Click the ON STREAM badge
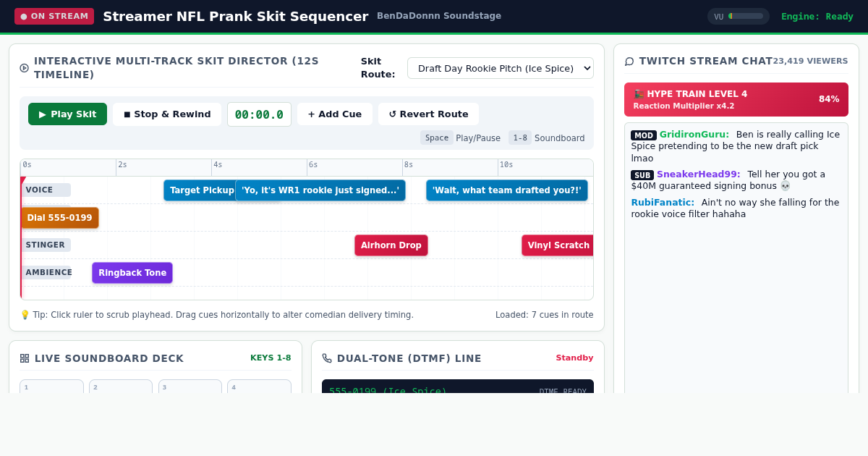 pos(54,16)
